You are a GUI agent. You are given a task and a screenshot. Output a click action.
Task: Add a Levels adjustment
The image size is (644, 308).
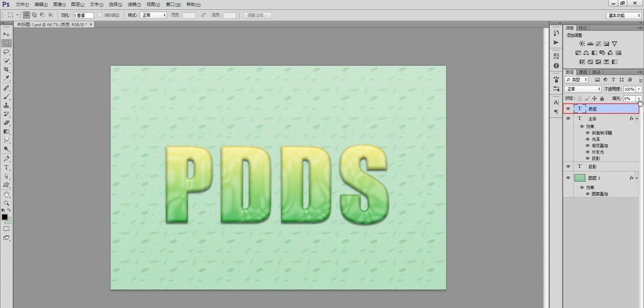(590, 44)
